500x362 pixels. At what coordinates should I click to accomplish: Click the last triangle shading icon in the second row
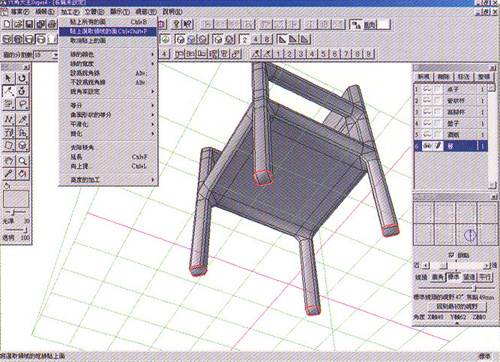pyautogui.click(x=305, y=40)
